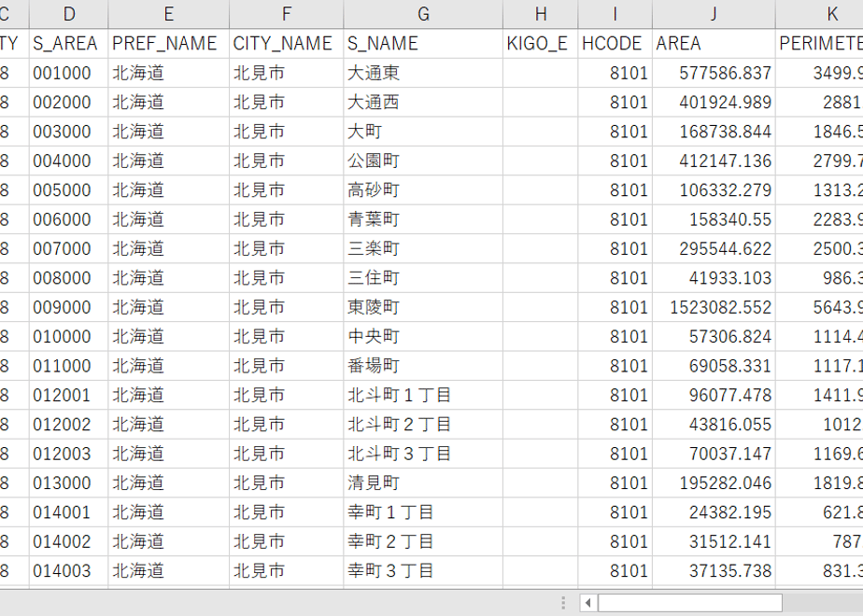Screen dimensions: 863x616
Task: Select the cell 幸町３丁目
Action: pos(423,570)
